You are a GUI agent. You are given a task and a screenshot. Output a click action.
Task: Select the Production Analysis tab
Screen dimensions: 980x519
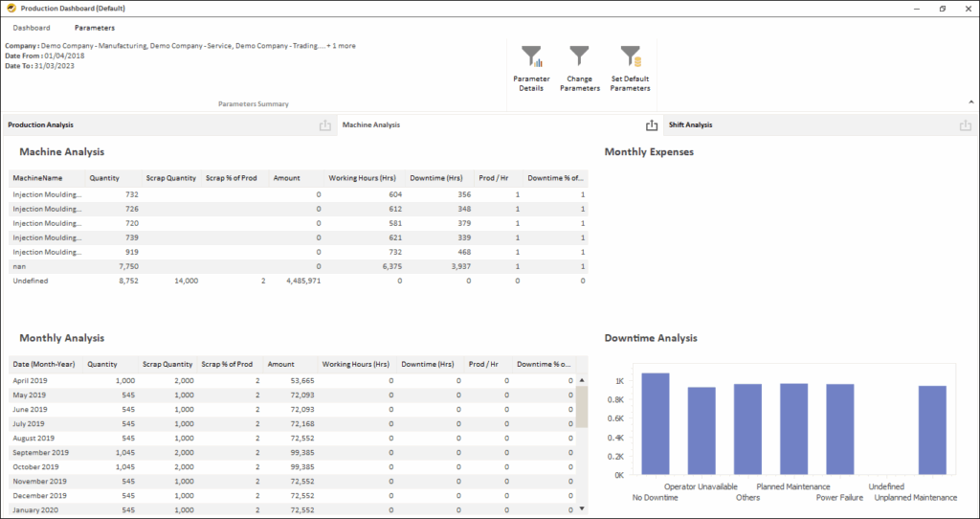tap(41, 125)
